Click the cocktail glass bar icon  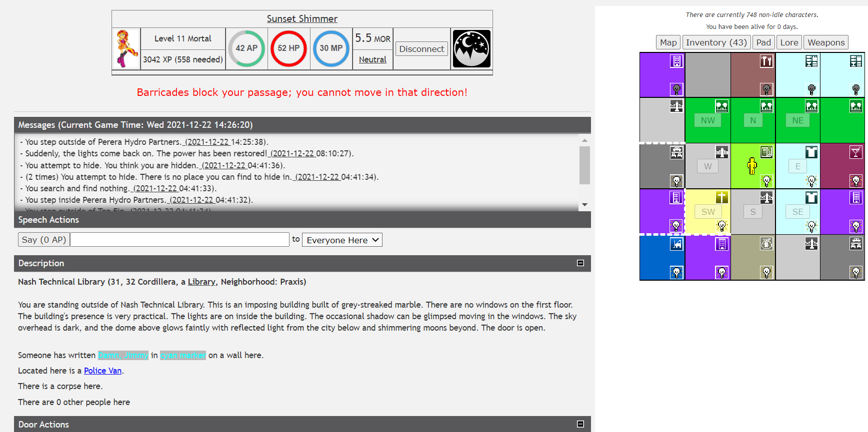click(855, 152)
